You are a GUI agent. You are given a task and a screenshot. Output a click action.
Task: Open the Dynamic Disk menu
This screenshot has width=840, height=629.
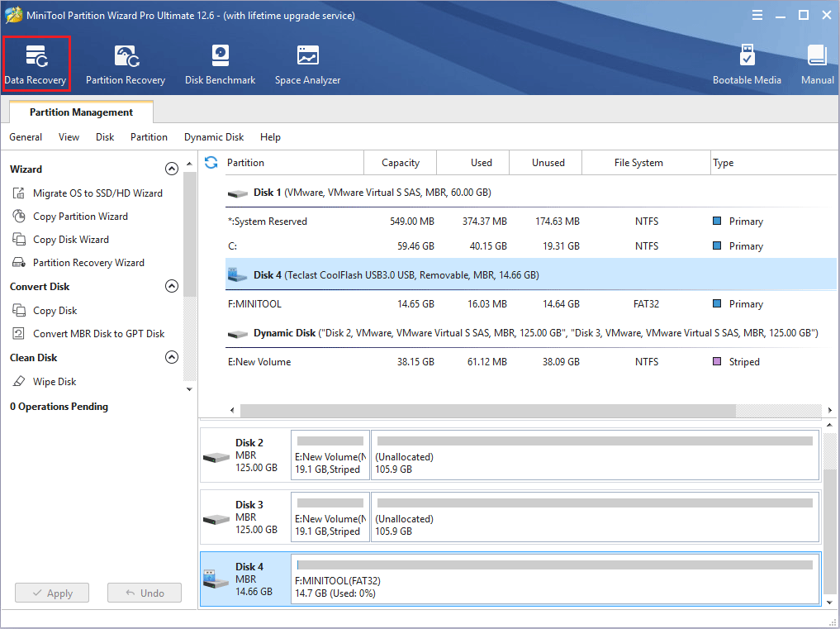pos(213,136)
